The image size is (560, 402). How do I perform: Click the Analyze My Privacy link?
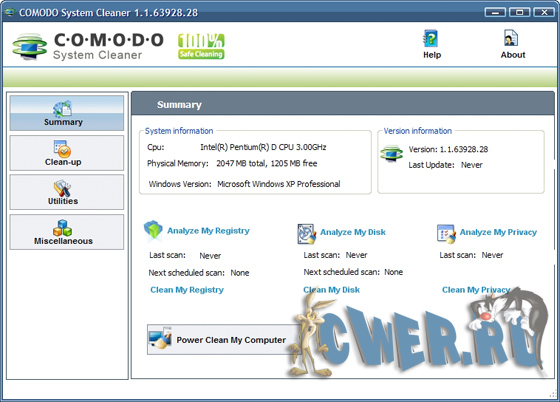pyautogui.click(x=498, y=232)
